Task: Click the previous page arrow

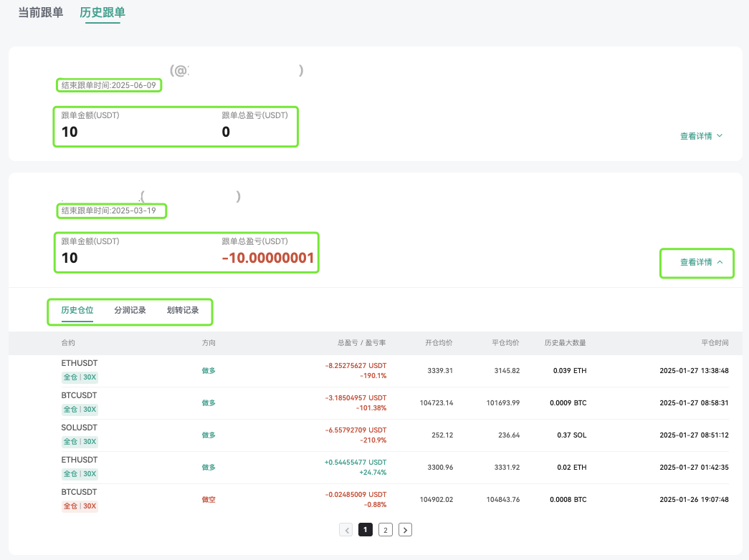Action: (345, 529)
